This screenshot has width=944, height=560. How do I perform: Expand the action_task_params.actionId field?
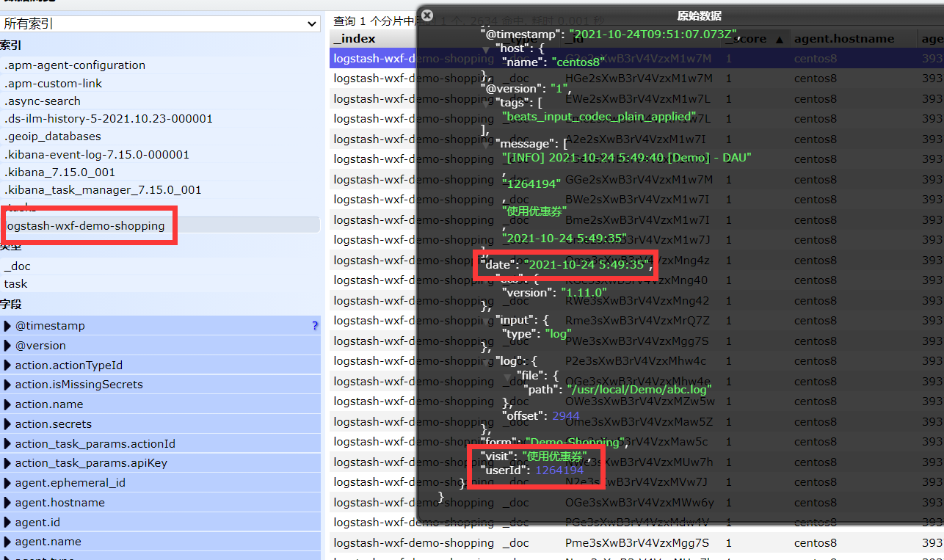[x=8, y=444]
